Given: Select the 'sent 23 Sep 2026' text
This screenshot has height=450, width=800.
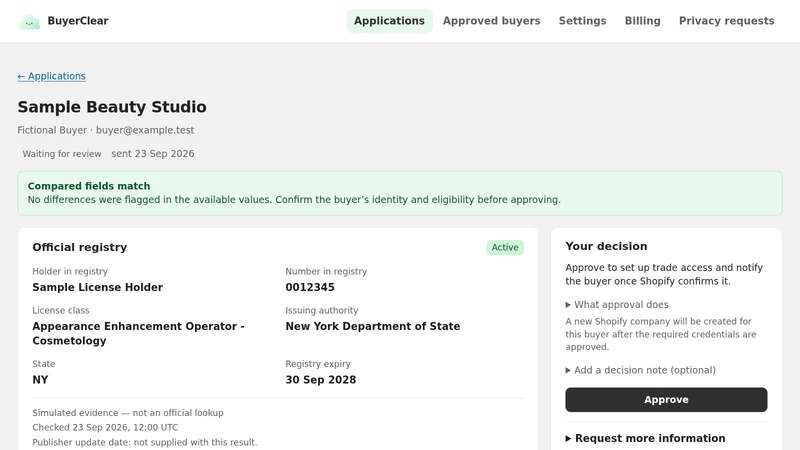Looking at the screenshot, I should click(x=153, y=154).
